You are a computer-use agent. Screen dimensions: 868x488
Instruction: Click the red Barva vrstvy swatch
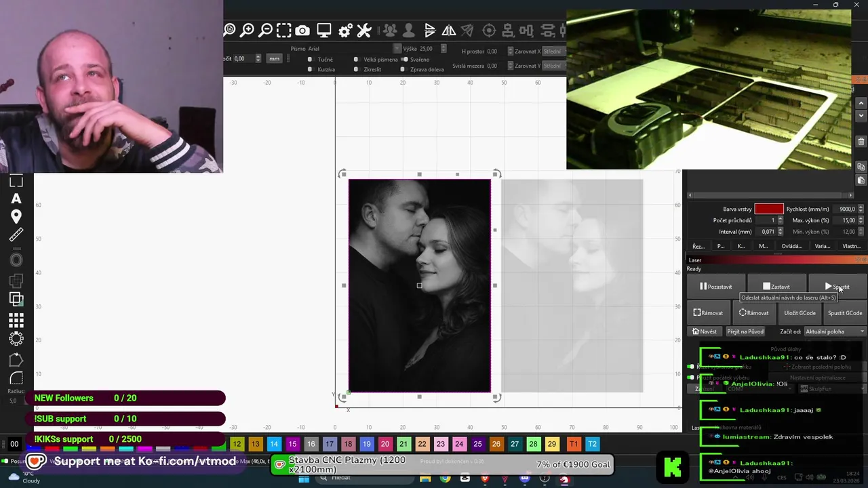coord(769,209)
